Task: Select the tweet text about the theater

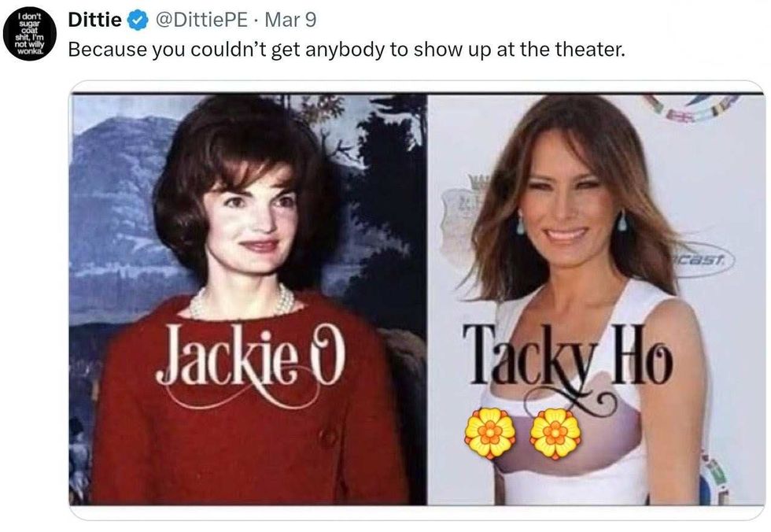Action: [x=347, y=50]
